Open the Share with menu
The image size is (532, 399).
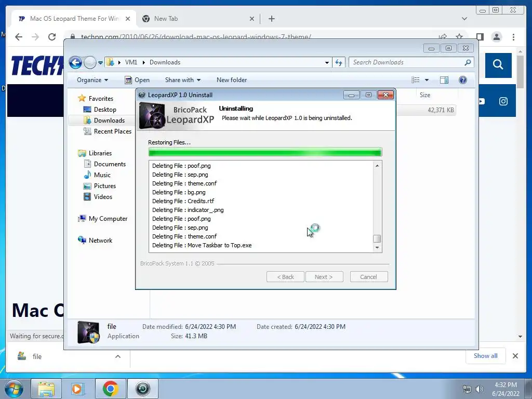point(183,80)
